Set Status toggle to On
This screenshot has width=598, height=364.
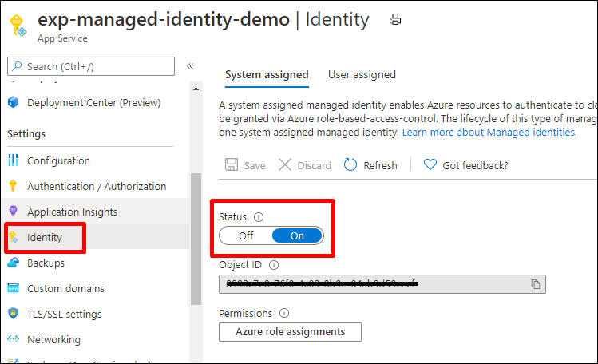click(297, 236)
